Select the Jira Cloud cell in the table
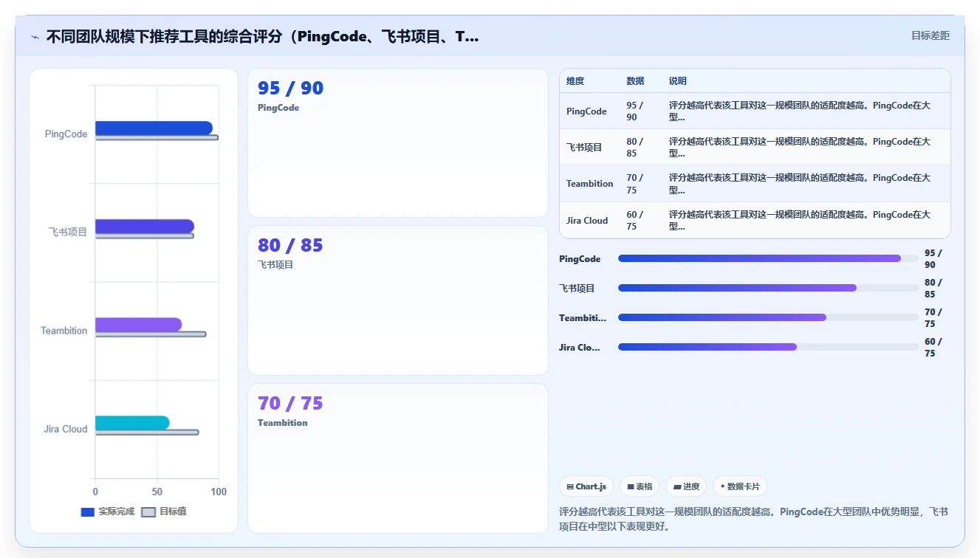This screenshot has width=980, height=558. [x=587, y=221]
